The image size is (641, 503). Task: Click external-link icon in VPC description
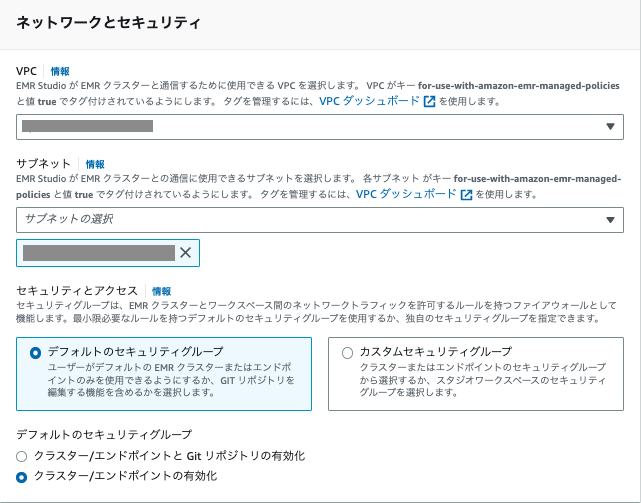click(429, 101)
